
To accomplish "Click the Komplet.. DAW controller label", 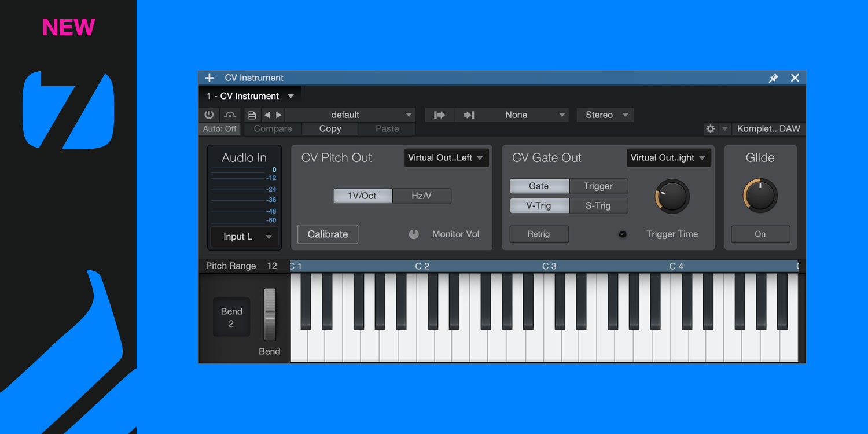I will point(768,129).
